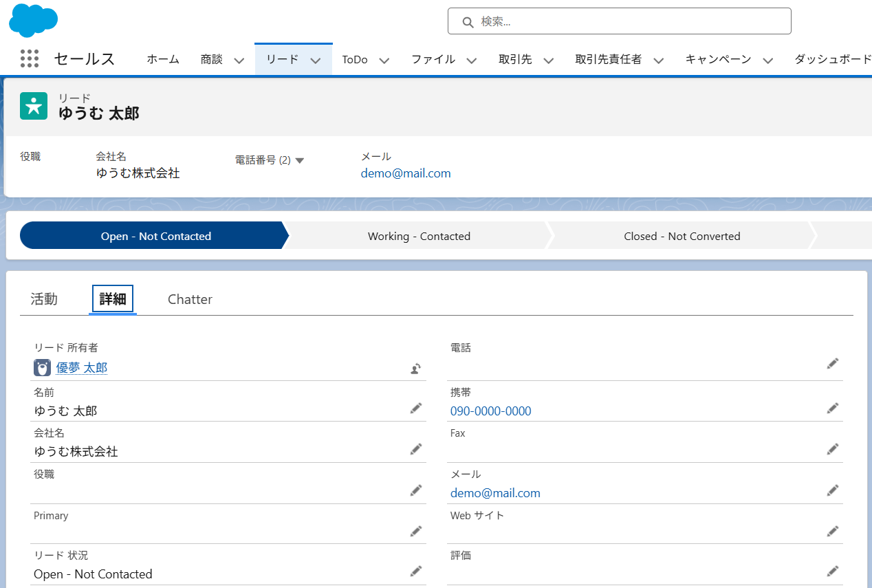
Task: Click pencil icon for 携帯 field
Action: click(832, 409)
